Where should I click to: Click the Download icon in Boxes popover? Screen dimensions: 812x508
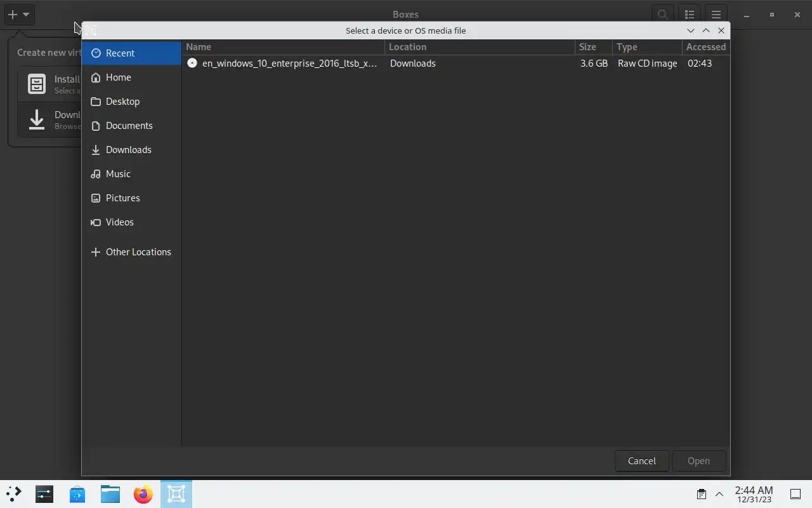click(x=37, y=119)
